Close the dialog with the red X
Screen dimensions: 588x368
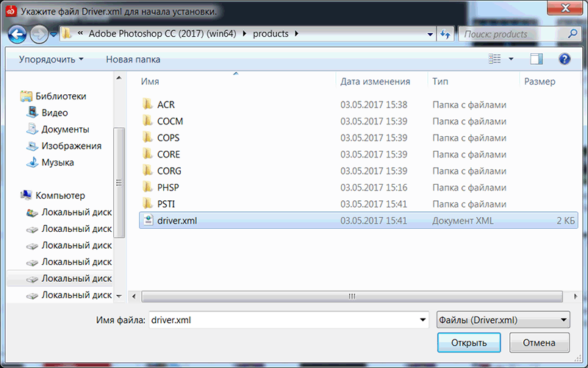point(564,8)
